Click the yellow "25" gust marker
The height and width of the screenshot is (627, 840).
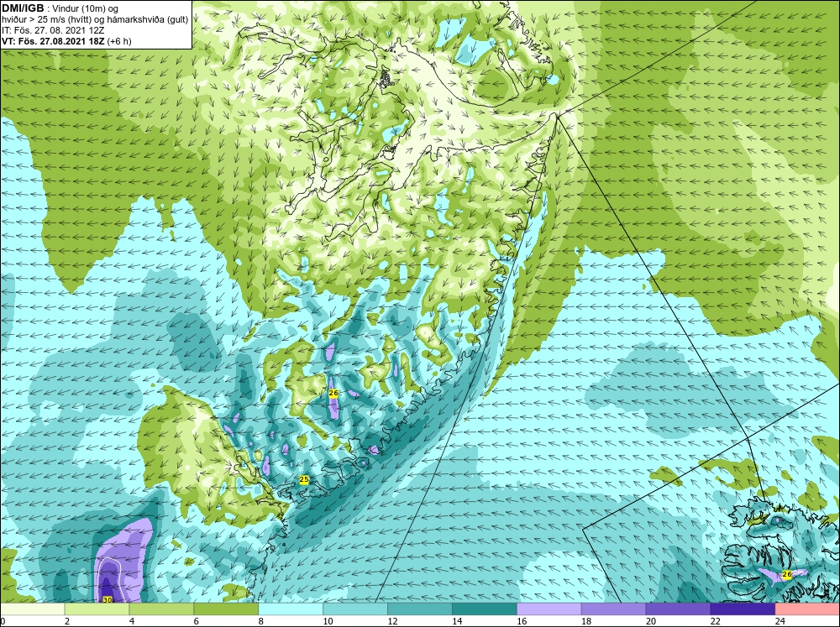tap(304, 480)
